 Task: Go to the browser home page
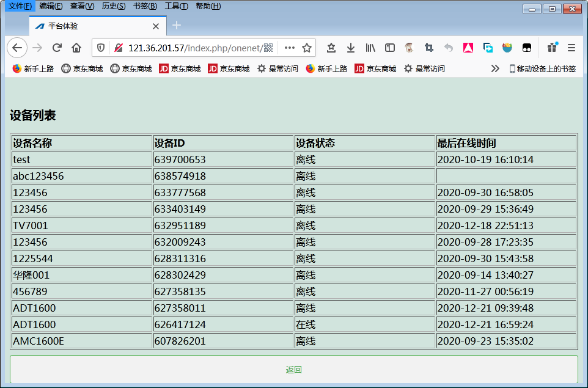coord(76,48)
